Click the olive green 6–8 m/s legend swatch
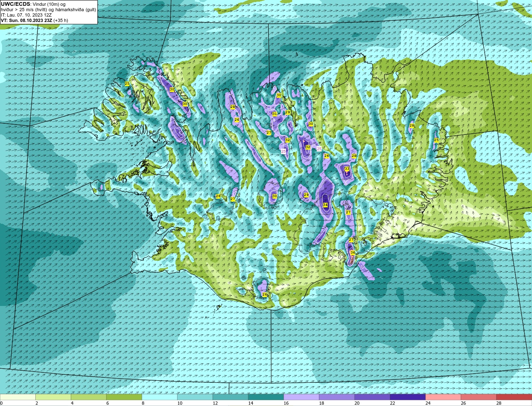The width and height of the screenshot is (532, 406). (124, 397)
